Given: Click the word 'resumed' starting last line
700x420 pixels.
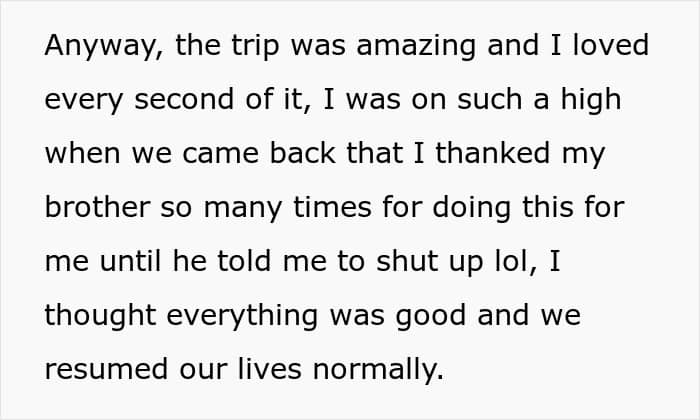Looking at the screenshot, I should tap(107, 370).
